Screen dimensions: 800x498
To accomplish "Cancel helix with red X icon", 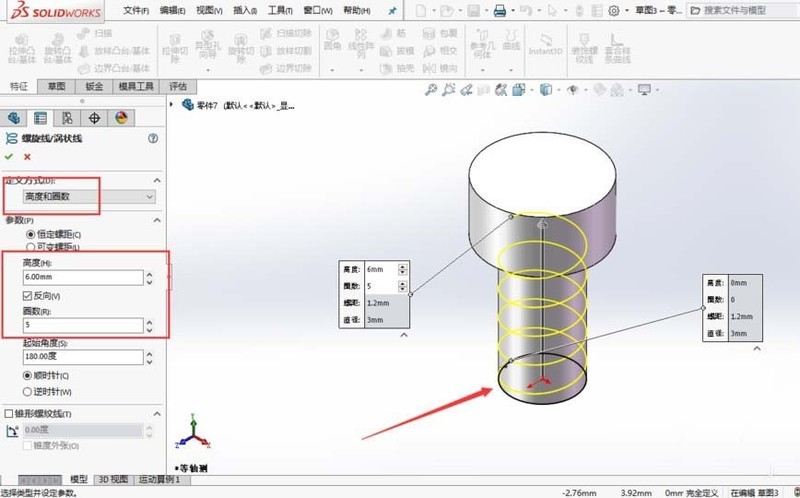I will coord(27,157).
